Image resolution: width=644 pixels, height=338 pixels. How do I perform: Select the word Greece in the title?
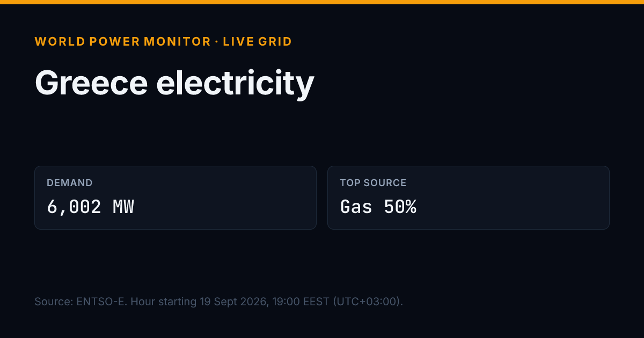(91, 84)
